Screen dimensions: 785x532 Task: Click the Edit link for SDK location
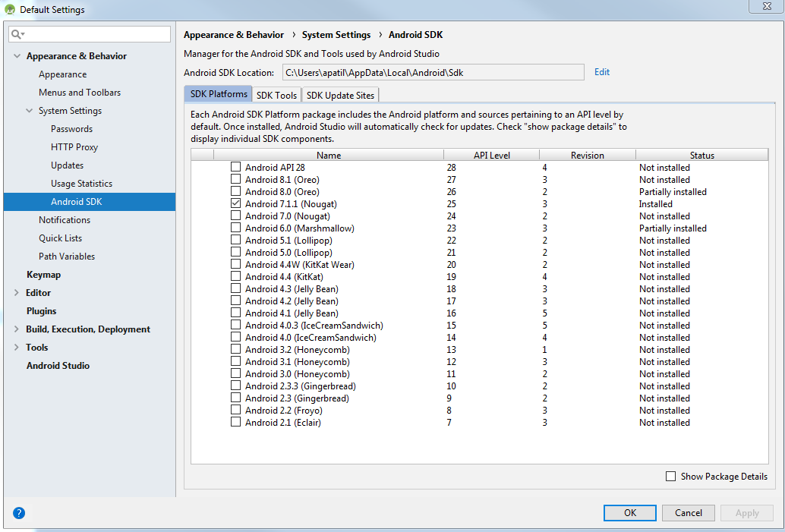point(602,72)
